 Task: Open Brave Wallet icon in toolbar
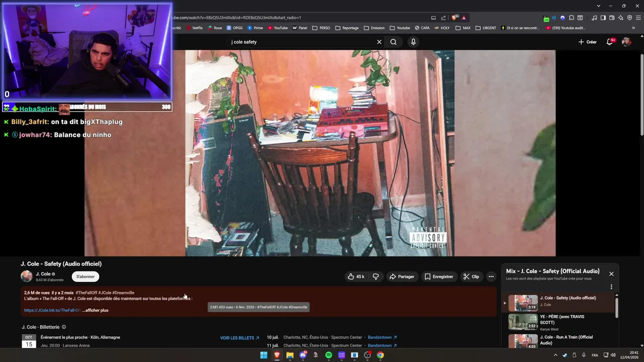tap(612, 18)
